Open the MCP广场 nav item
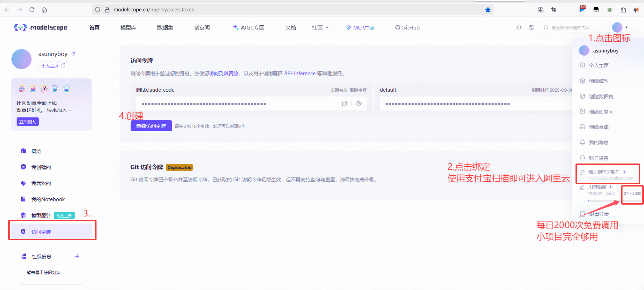This screenshot has width=644, height=290. [x=360, y=28]
